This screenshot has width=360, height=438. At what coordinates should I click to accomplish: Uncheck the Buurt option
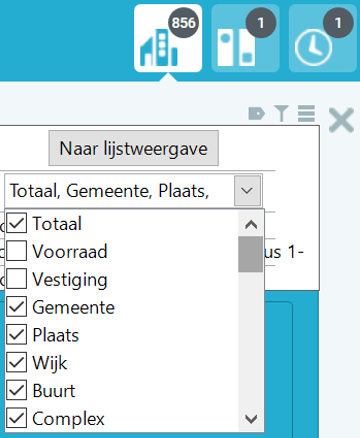[16, 391]
